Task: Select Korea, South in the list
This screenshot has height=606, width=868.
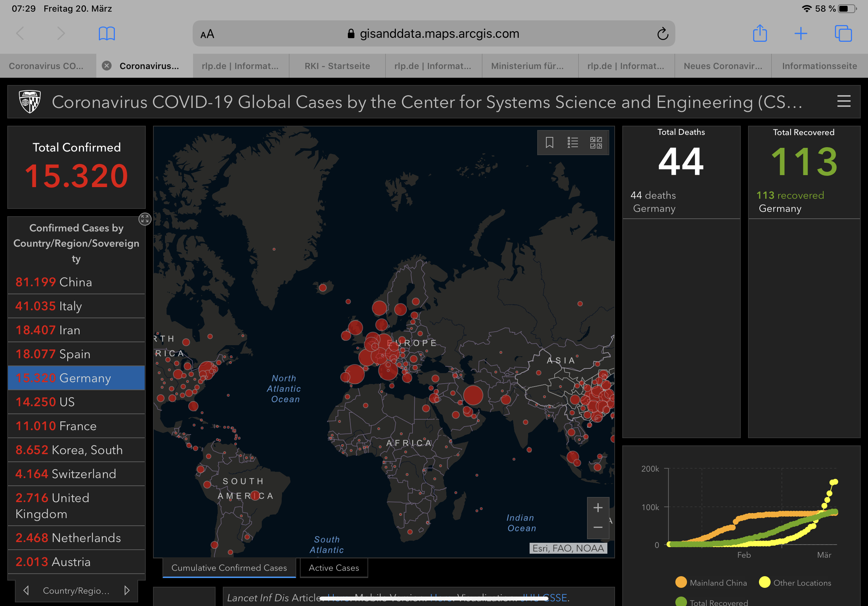Action: pyautogui.click(x=76, y=449)
